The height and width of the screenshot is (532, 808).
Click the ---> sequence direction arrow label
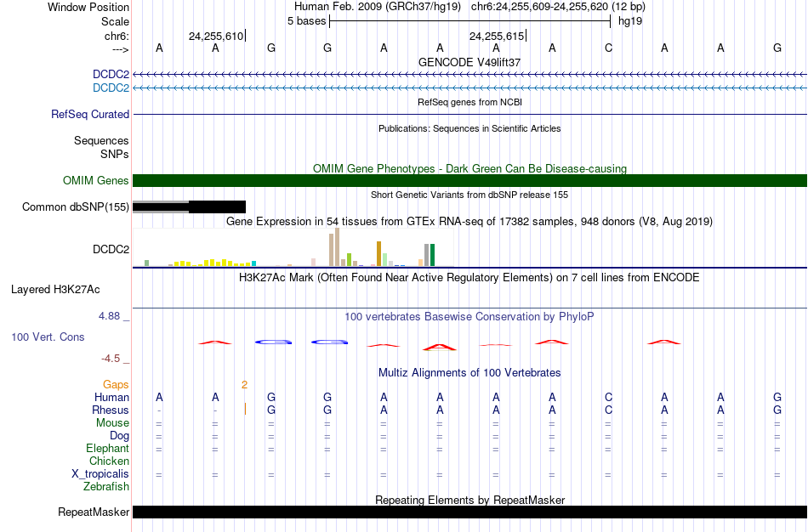click(x=121, y=49)
